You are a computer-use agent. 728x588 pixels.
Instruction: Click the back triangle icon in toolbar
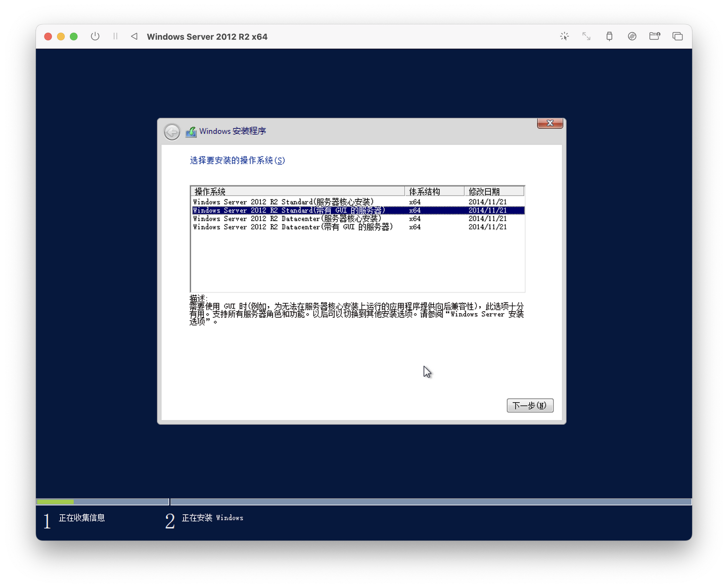click(x=134, y=36)
